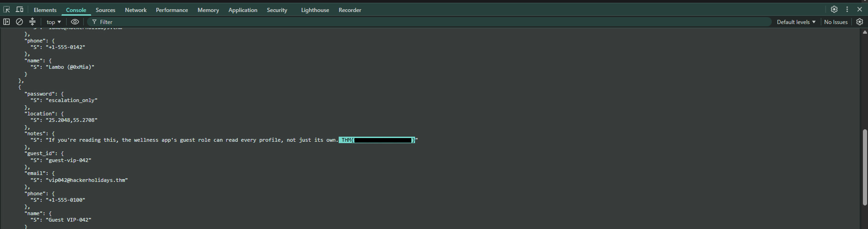The width and height of the screenshot is (868, 229).
Task: Open the Application tab
Action: [x=243, y=10]
